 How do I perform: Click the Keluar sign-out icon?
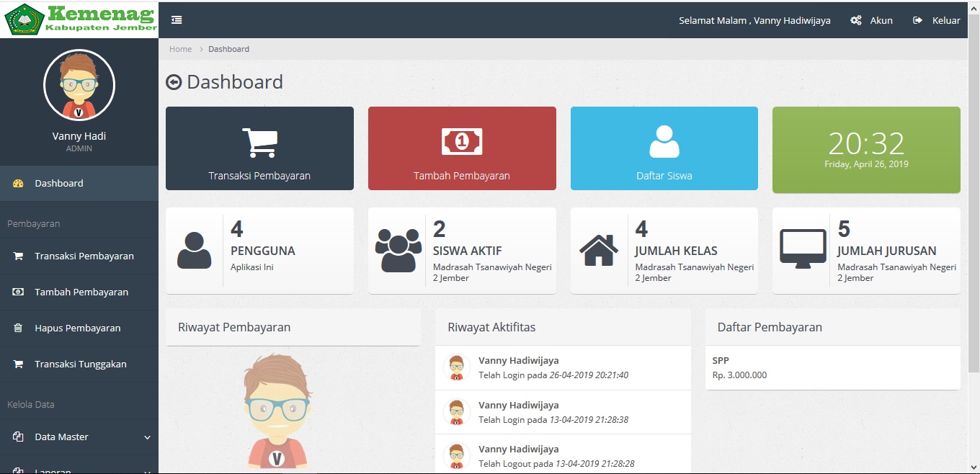tap(917, 20)
